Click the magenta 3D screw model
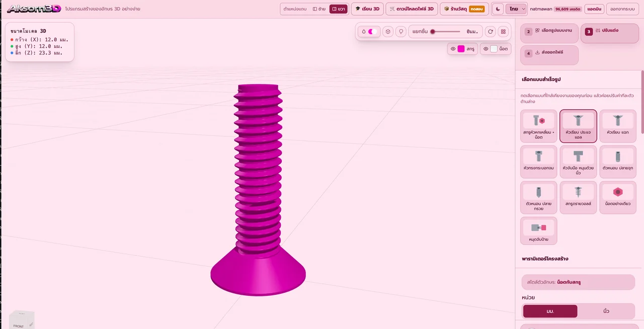This screenshot has height=329, width=644. (258, 190)
